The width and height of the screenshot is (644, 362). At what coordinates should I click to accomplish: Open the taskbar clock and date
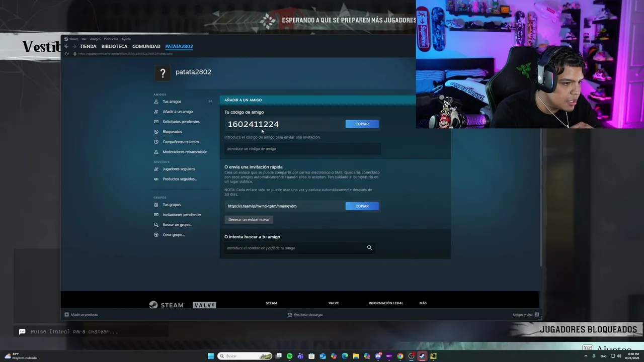pyautogui.click(x=632, y=356)
